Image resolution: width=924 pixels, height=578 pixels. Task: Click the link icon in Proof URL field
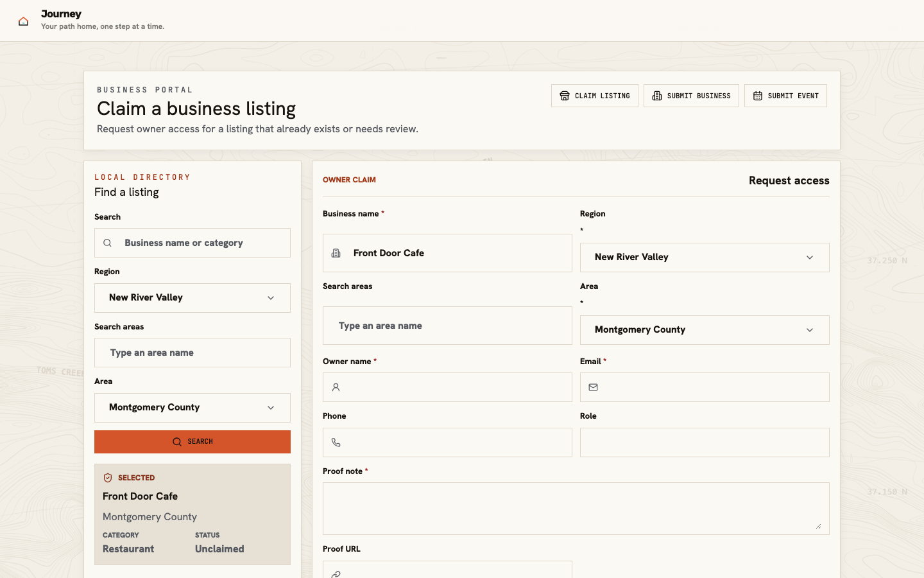(336, 574)
